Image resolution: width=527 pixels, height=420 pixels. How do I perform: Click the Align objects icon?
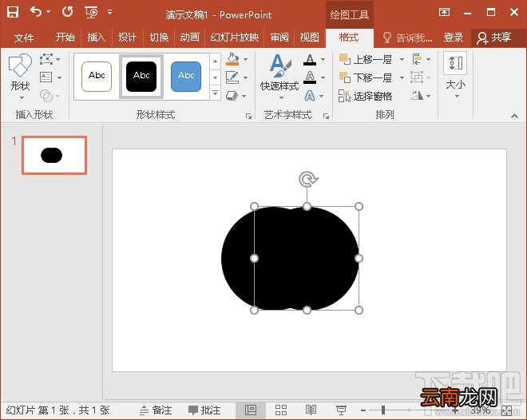pyautogui.click(x=417, y=59)
